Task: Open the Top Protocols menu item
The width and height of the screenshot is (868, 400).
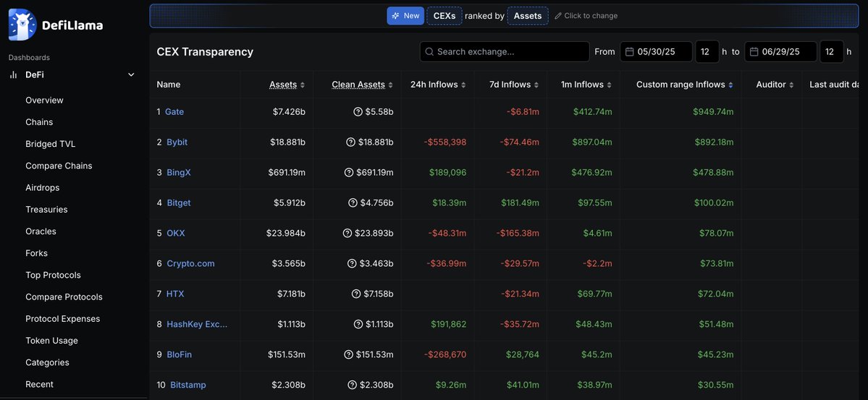Action: point(53,275)
